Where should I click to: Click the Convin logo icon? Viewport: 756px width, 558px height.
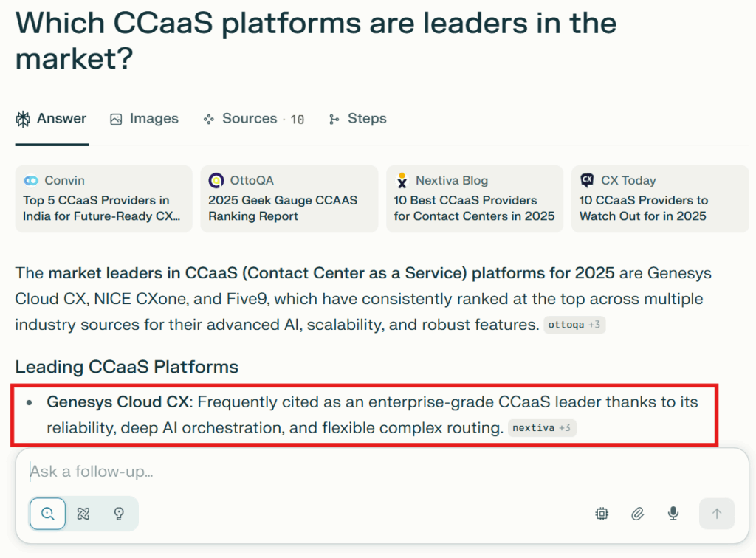31,181
